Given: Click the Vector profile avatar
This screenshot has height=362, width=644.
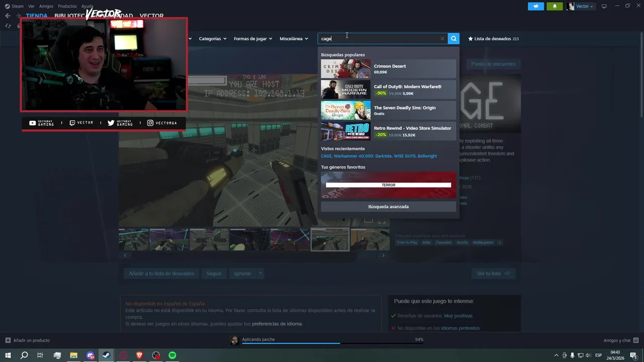Looking at the screenshot, I should point(570,6).
